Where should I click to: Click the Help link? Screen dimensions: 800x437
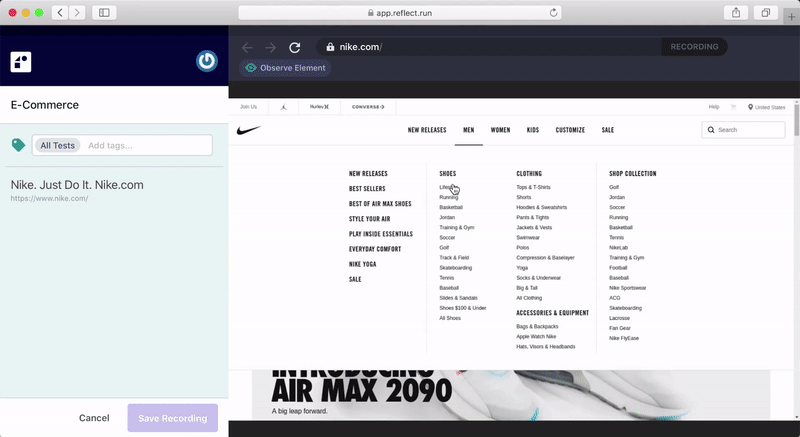(x=714, y=107)
